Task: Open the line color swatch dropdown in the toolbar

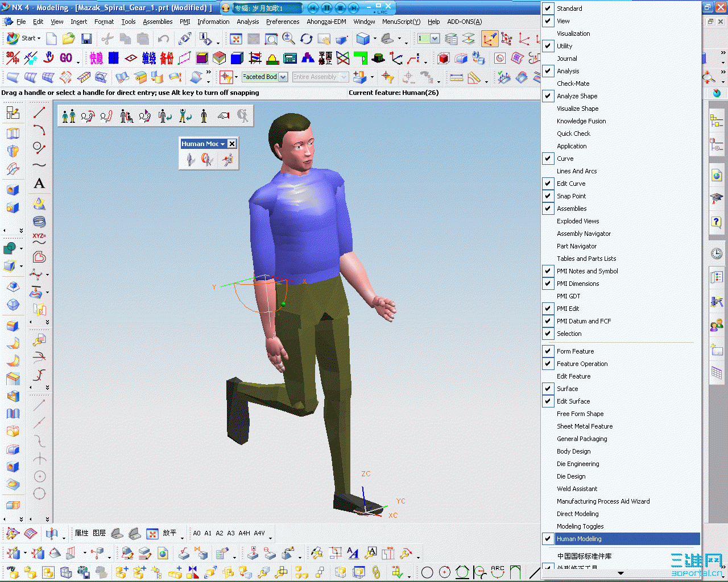Action: pos(435,39)
